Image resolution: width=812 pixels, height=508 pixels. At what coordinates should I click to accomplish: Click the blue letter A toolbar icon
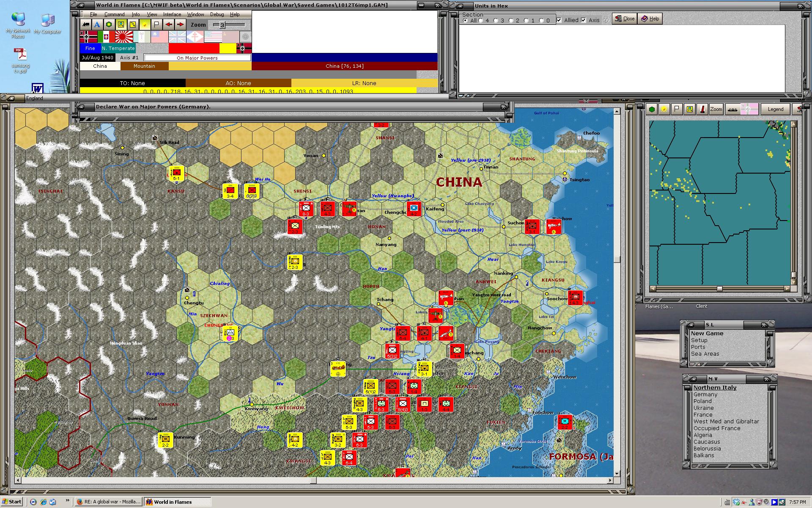point(97,25)
